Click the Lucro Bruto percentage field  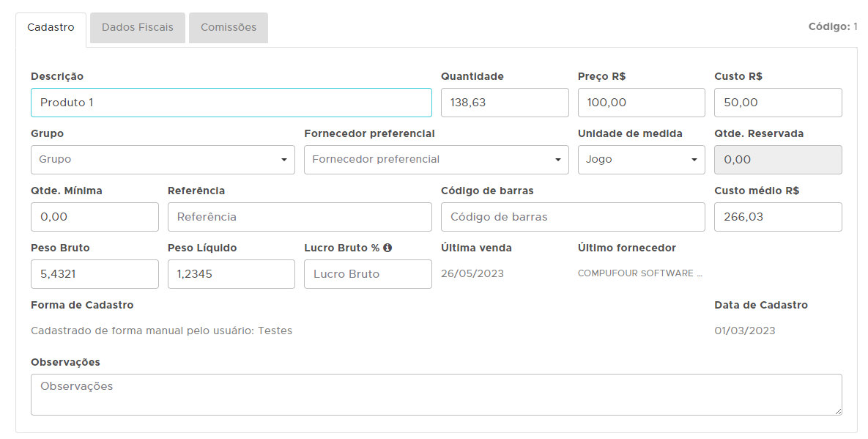pyautogui.click(x=368, y=274)
